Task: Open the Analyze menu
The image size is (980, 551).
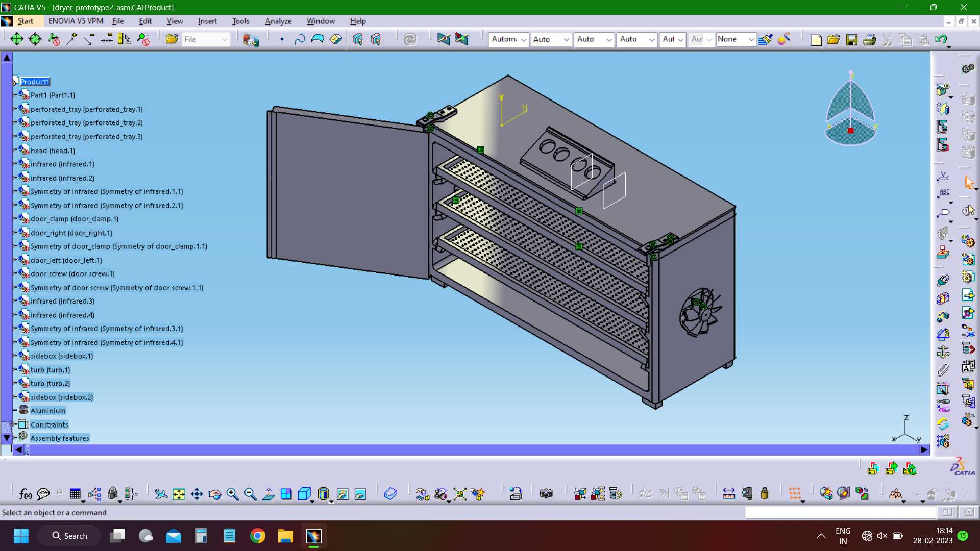Action: tap(278, 21)
